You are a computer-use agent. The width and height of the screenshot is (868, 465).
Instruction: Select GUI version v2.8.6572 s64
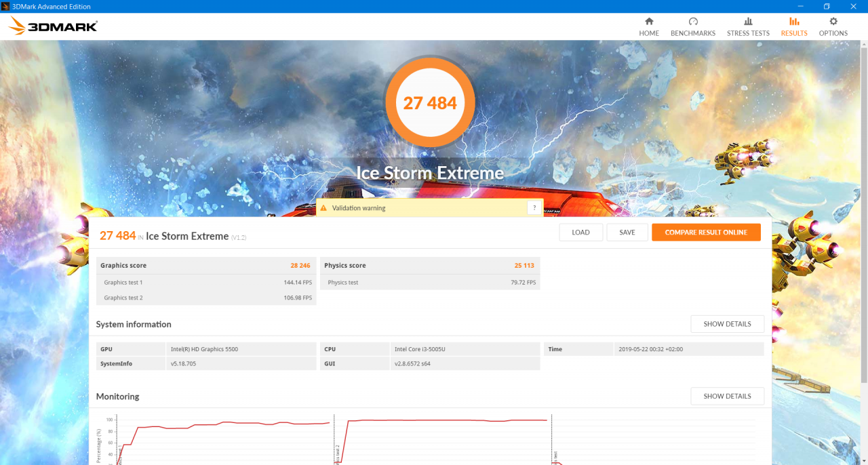click(x=412, y=364)
